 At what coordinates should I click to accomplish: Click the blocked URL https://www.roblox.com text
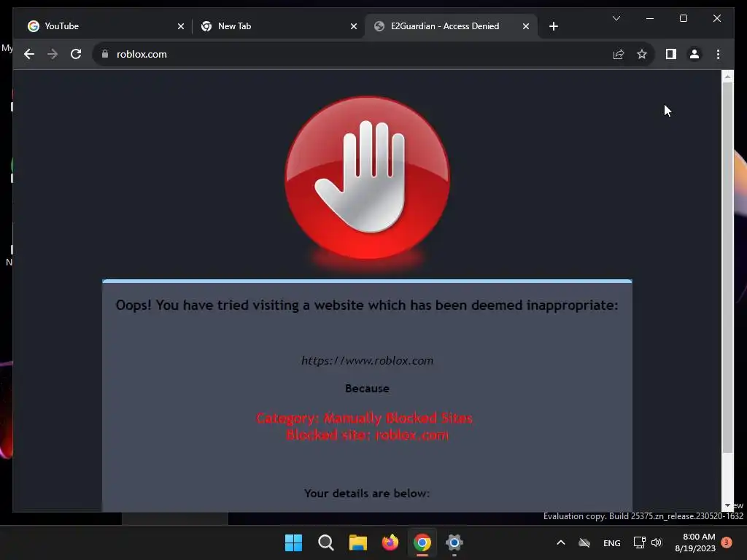coord(368,360)
